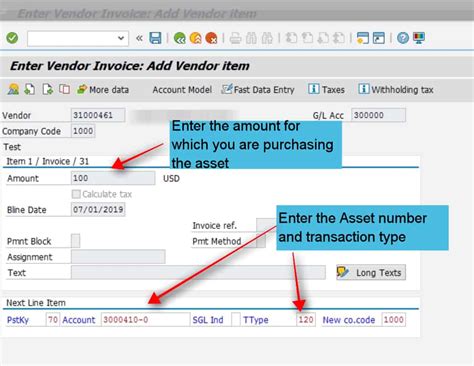Click the PstKy field showing 70
Viewport: 474px width, 366px height.
[53, 320]
